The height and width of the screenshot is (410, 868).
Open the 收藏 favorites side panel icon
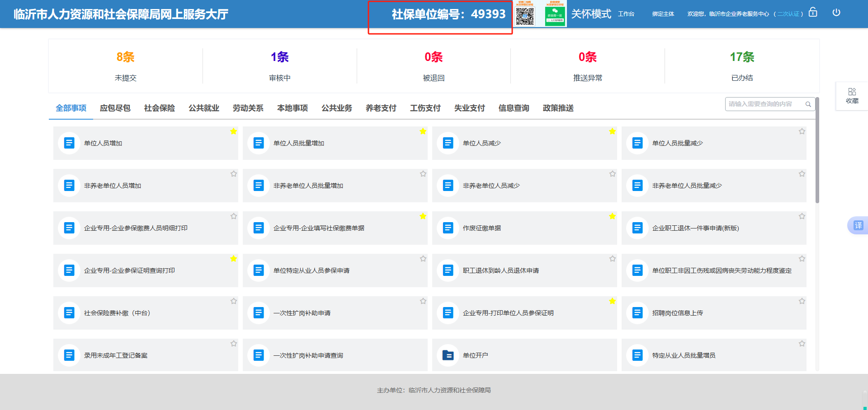852,96
